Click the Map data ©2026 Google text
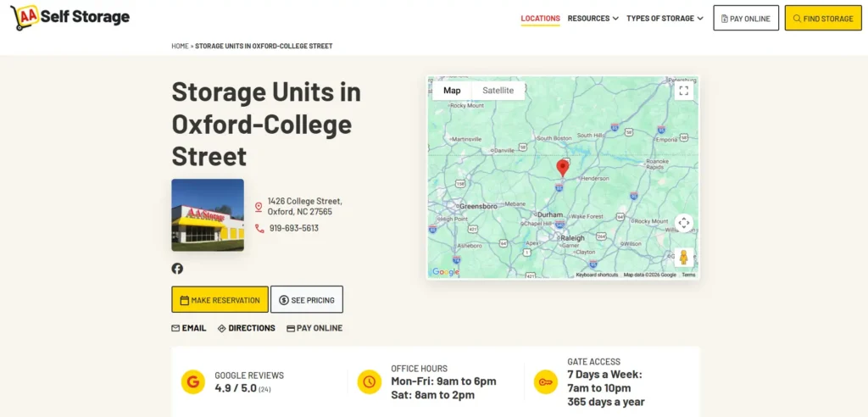The width and height of the screenshot is (868, 417). pos(650,275)
